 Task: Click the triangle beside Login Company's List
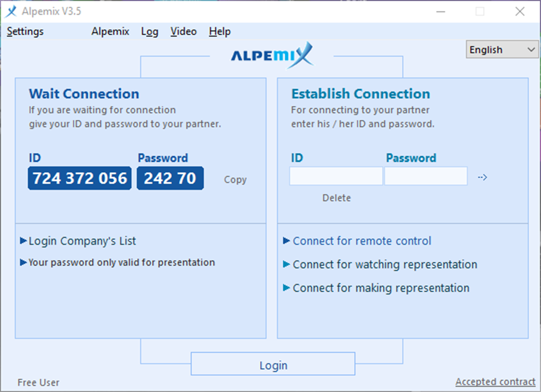pos(23,240)
